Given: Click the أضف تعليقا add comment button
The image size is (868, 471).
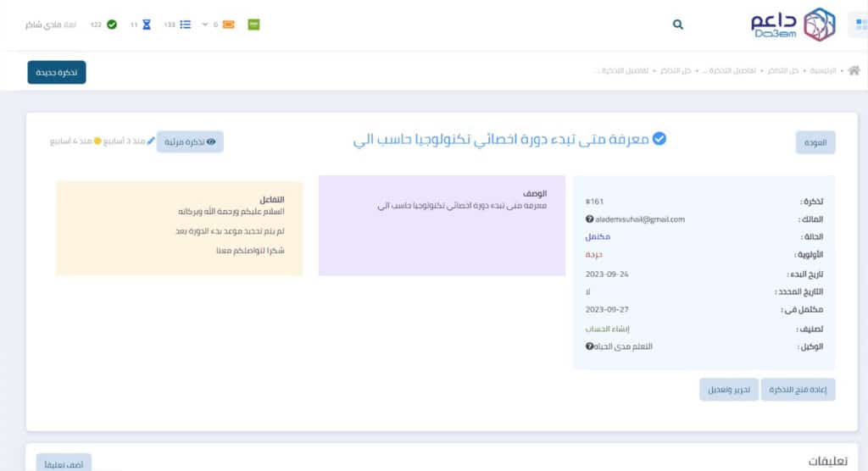Looking at the screenshot, I should 64,464.
